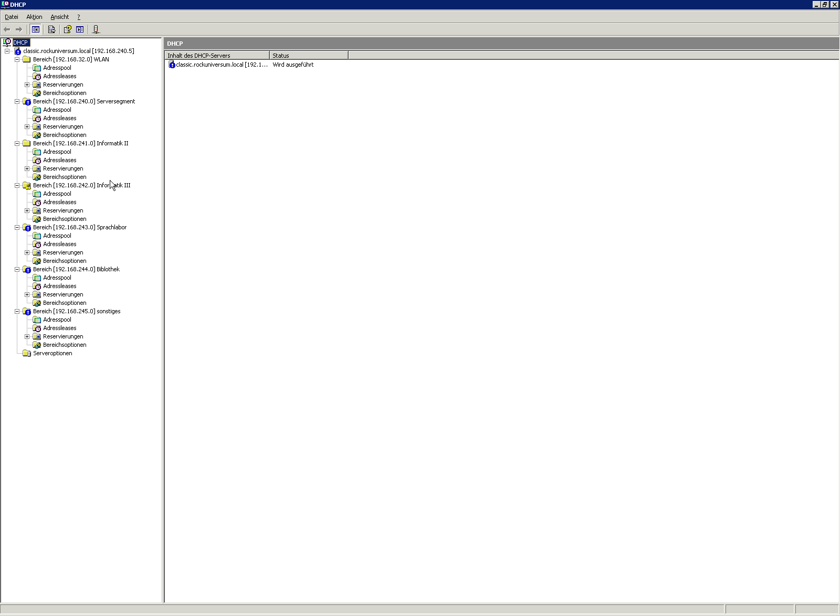Select 'Adresspool' under Bereich sonstiges
The width and height of the screenshot is (840, 616).
57,320
